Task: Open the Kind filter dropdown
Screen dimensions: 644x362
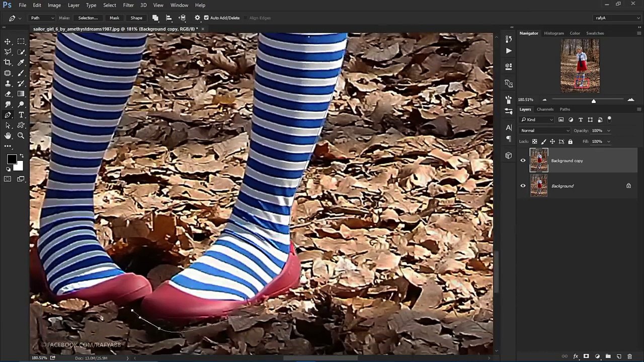Action: click(537, 120)
